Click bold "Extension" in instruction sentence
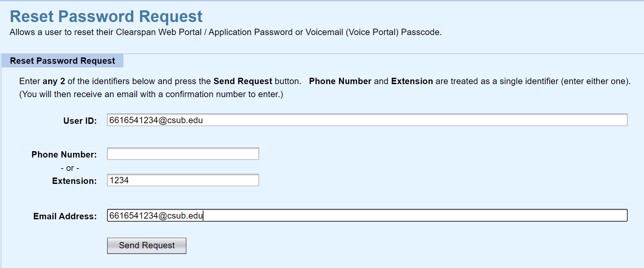 (x=412, y=81)
